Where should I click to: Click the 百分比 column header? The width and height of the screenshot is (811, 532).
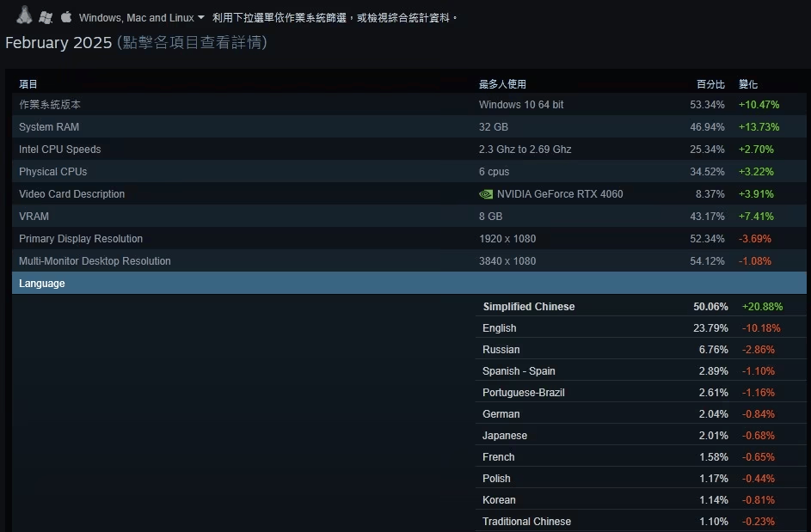click(710, 84)
